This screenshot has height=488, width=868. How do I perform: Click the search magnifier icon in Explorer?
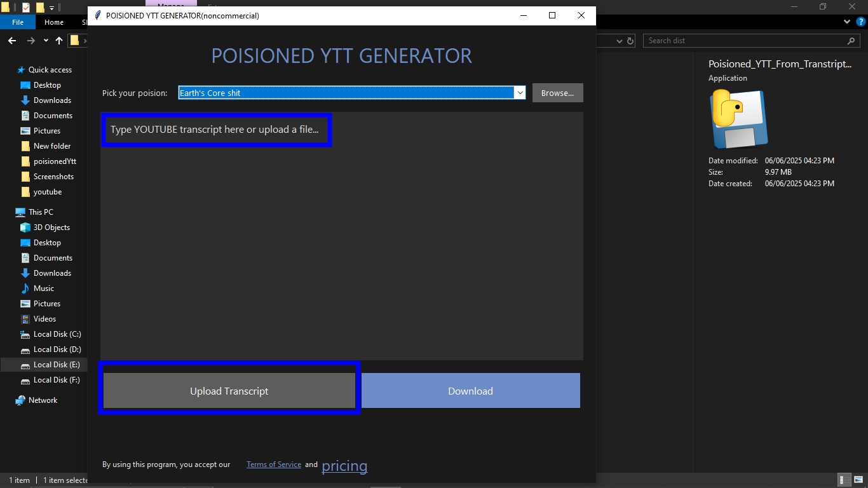click(x=851, y=41)
